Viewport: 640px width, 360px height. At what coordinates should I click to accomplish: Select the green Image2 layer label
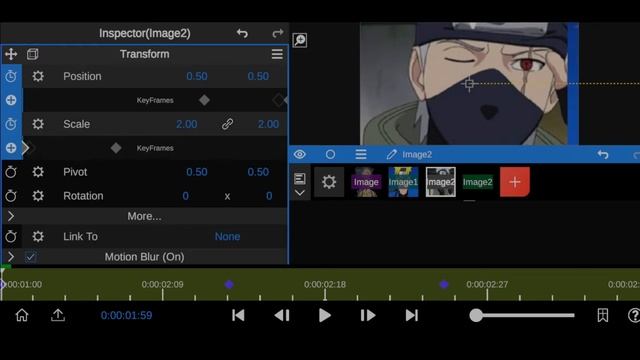click(x=478, y=182)
